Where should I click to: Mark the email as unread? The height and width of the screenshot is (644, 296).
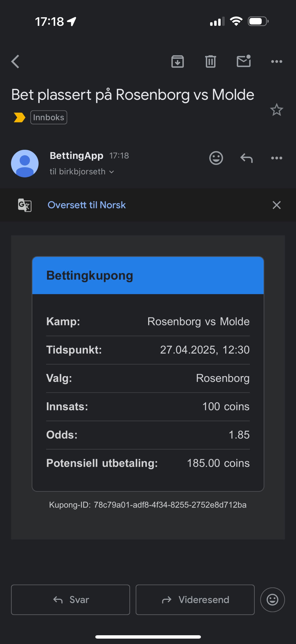243,62
